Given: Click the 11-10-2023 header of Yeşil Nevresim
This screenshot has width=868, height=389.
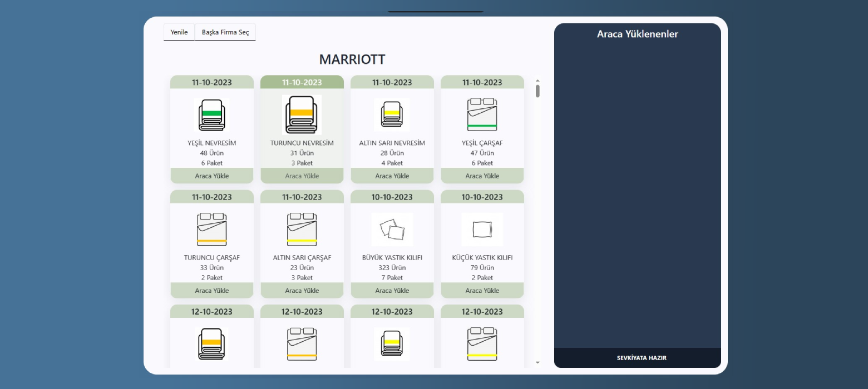Looking at the screenshot, I should tap(212, 82).
